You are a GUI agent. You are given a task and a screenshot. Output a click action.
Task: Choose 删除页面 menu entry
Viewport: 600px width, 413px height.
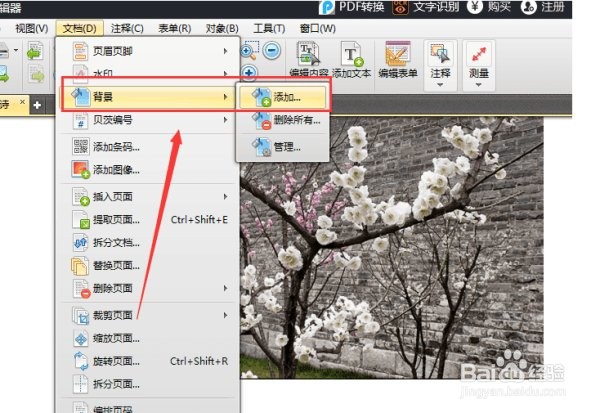(x=148, y=288)
